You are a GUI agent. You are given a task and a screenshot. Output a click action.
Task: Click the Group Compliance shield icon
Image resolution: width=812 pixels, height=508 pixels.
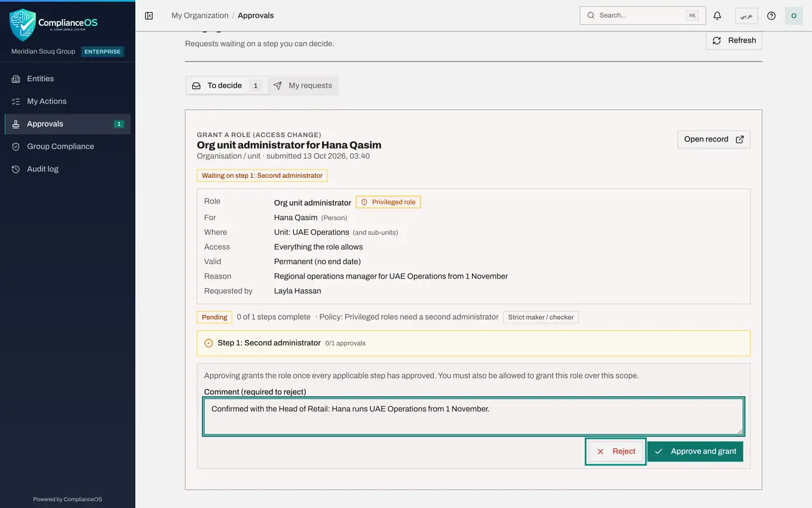16,147
